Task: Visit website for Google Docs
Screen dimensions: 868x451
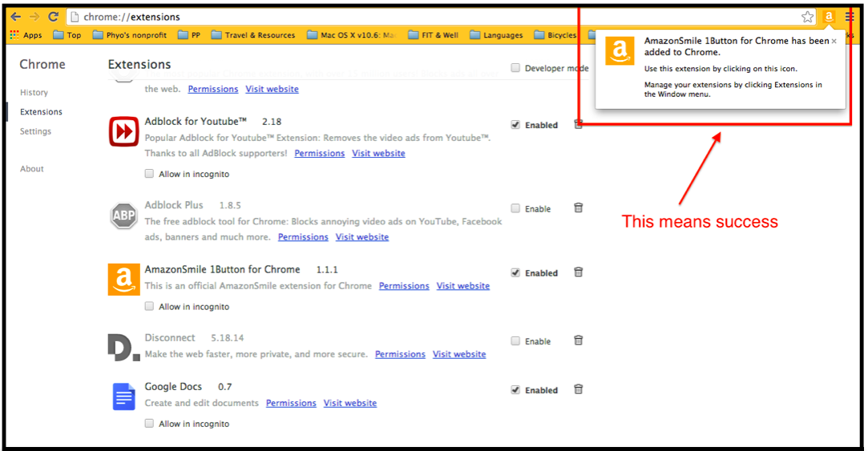Action: click(x=350, y=404)
